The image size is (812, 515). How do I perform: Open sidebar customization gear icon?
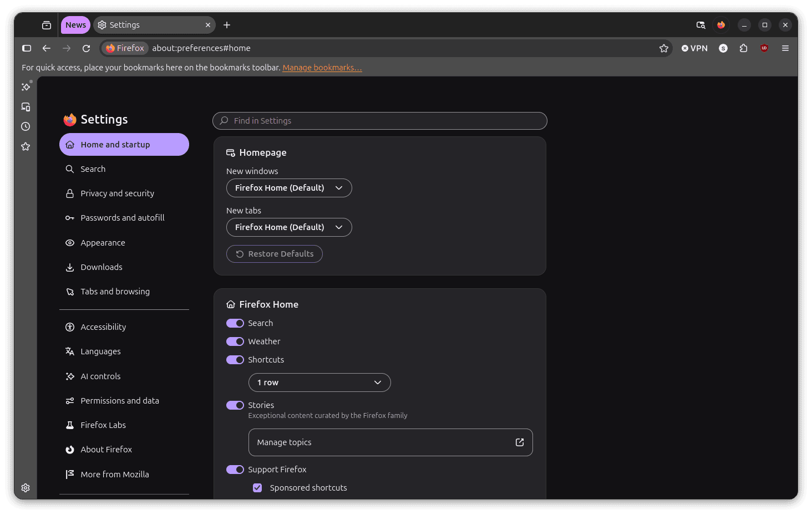[x=26, y=488]
